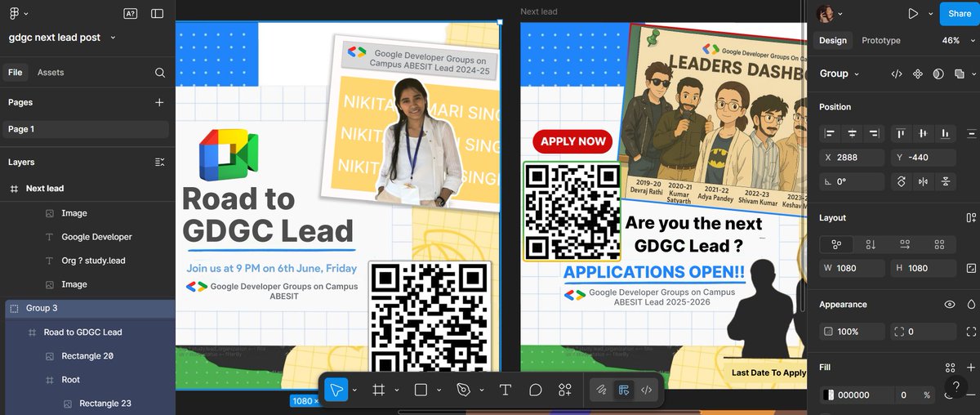Align right icon in Position section
Screen dimensions: 980x415
[874, 133]
